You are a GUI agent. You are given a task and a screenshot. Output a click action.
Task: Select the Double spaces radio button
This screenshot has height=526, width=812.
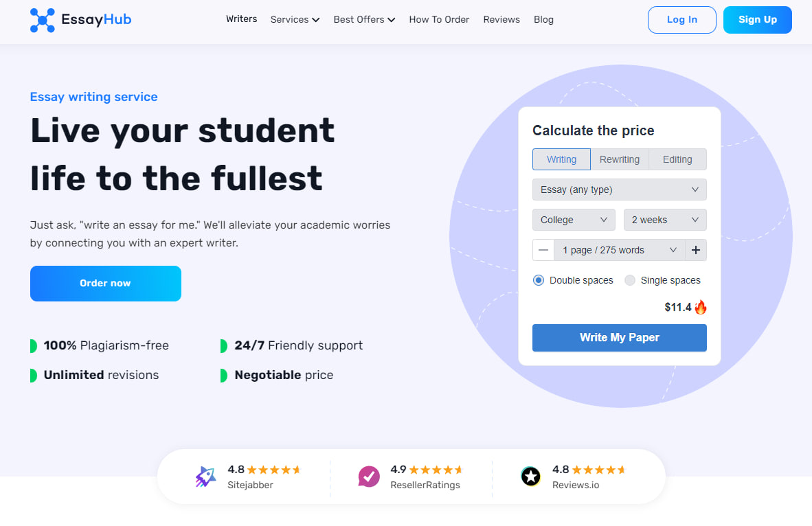(x=539, y=280)
